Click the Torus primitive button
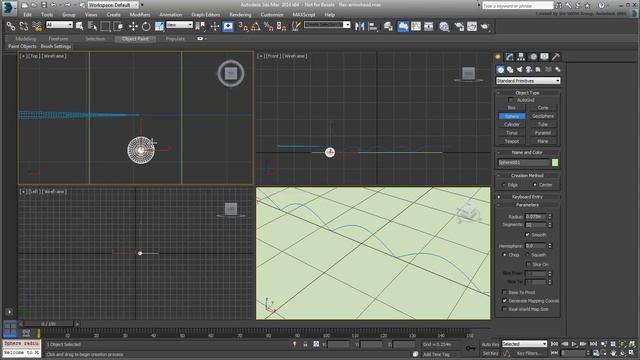Image resolution: width=640 pixels, height=360 pixels. tap(512, 133)
